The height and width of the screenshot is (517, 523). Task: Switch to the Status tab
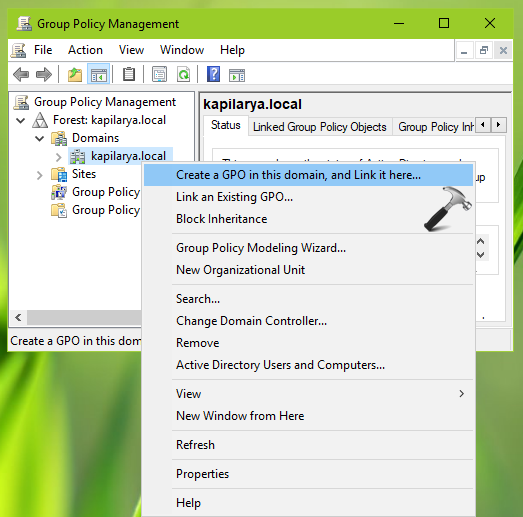[226, 125]
